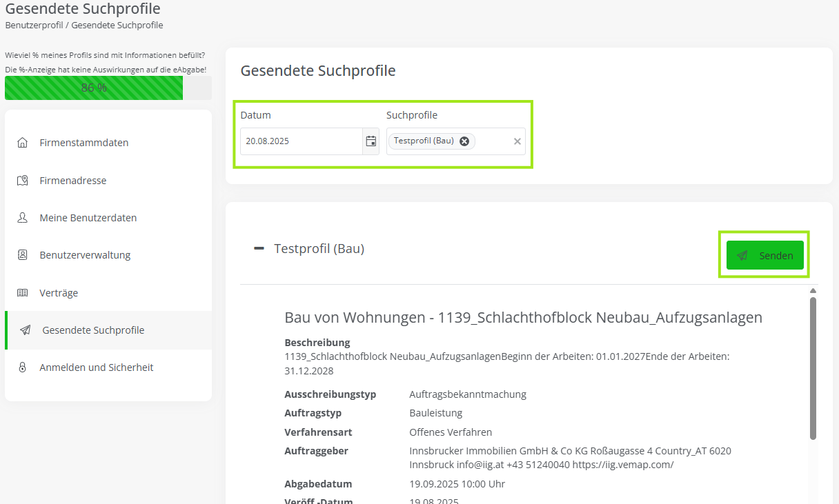Open the calendar date picker icon
Viewport: 839px width, 504px height.
click(371, 141)
